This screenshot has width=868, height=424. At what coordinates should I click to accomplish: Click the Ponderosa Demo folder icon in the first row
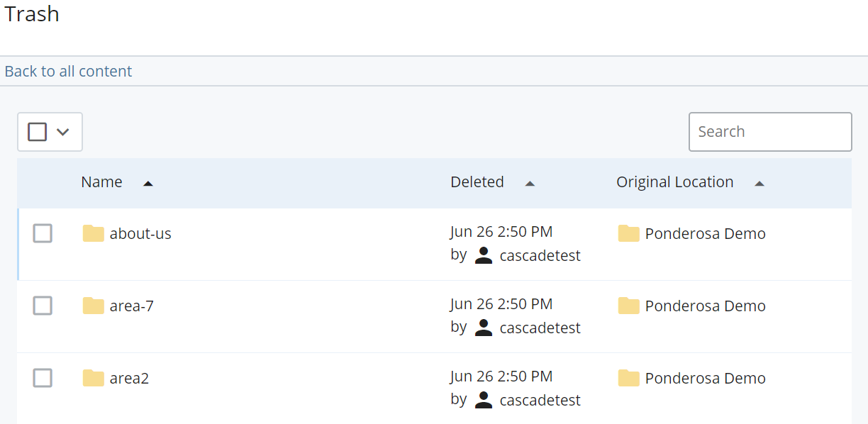click(628, 233)
